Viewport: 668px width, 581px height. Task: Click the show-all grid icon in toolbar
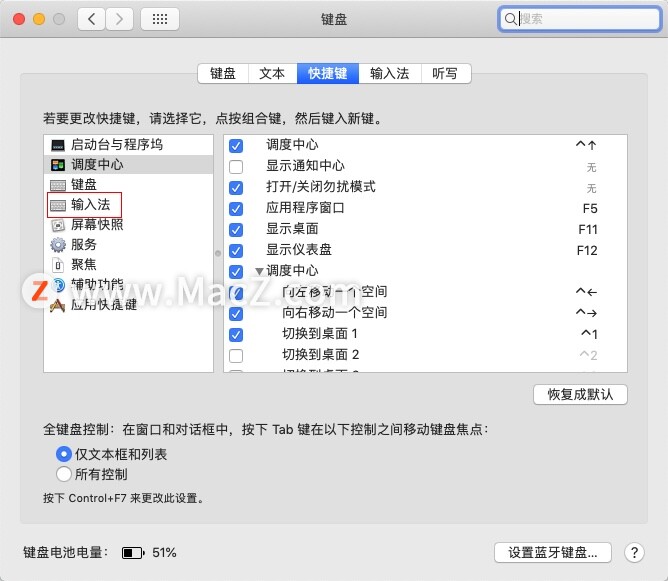coord(160,19)
